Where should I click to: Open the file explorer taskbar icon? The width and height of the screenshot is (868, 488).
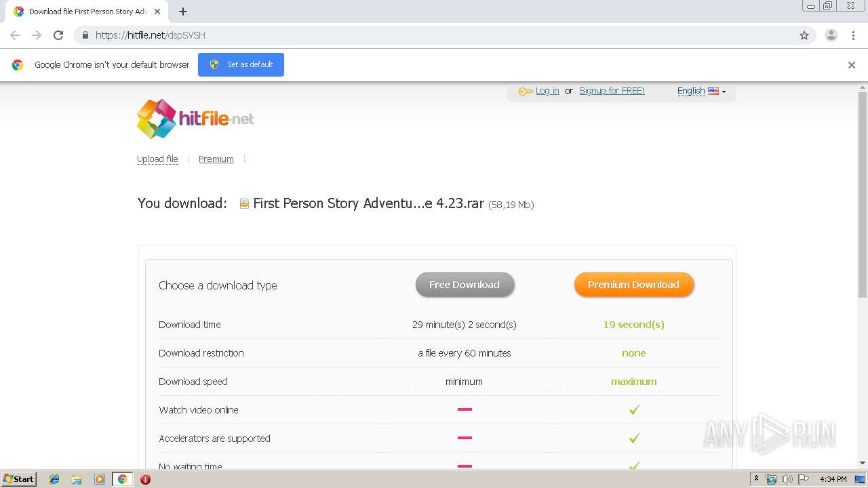tap(77, 479)
